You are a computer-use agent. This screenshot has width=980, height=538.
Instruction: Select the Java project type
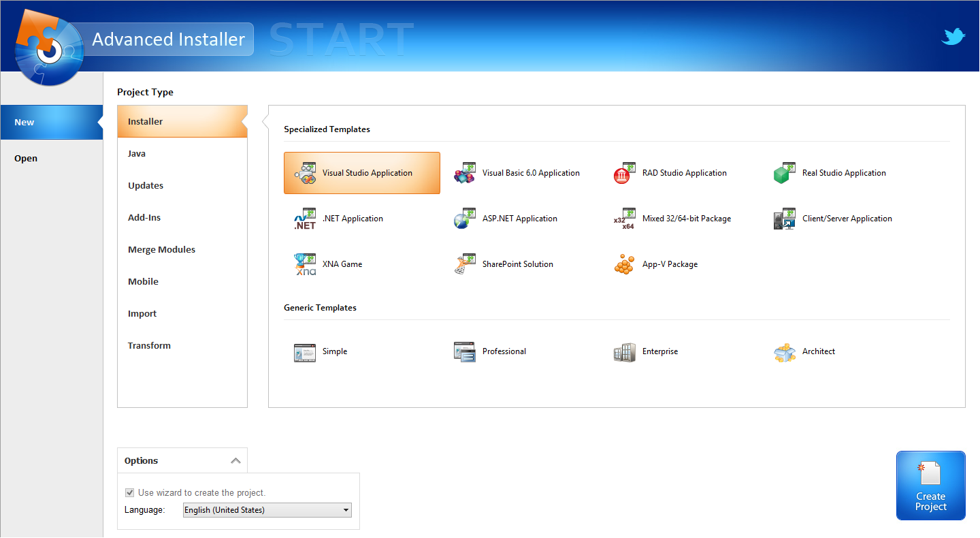182,154
